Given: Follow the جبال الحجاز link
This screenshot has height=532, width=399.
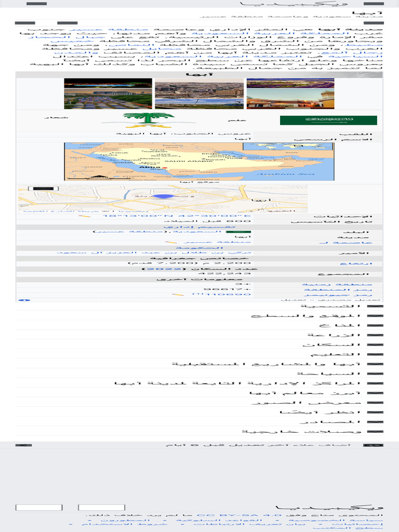Looking at the screenshot, I should click(66, 37).
